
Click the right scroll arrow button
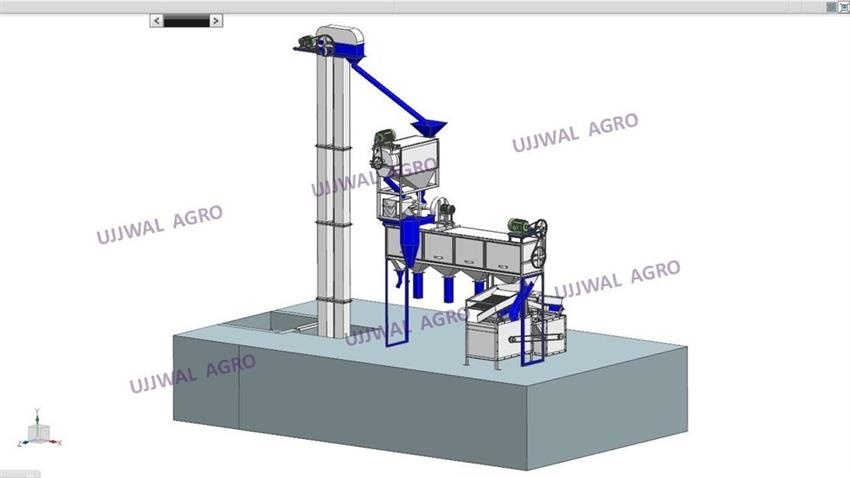coord(217,20)
